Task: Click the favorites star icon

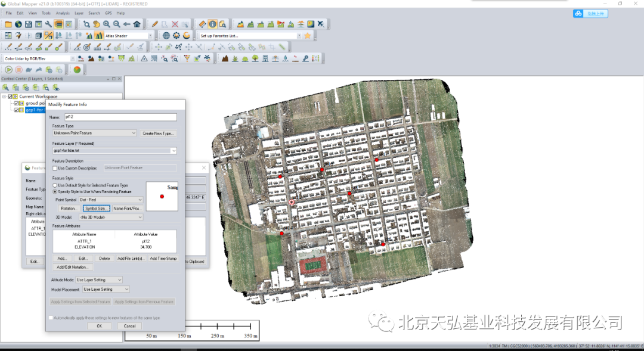Action: 308,36
